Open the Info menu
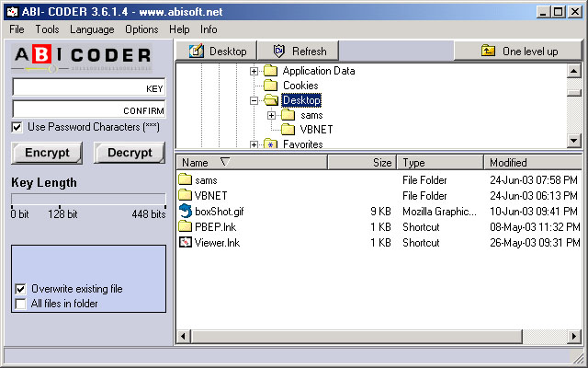The height and width of the screenshot is (368, 588). click(209, 29)
